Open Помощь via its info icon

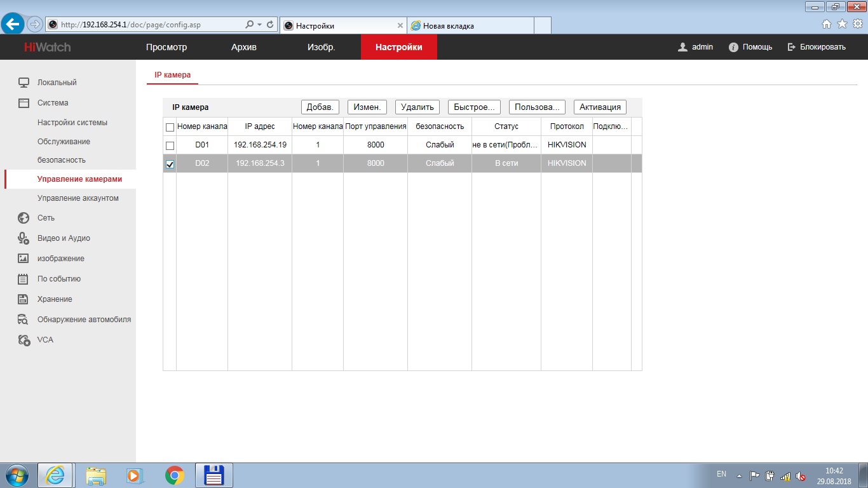tap(733, 47)
